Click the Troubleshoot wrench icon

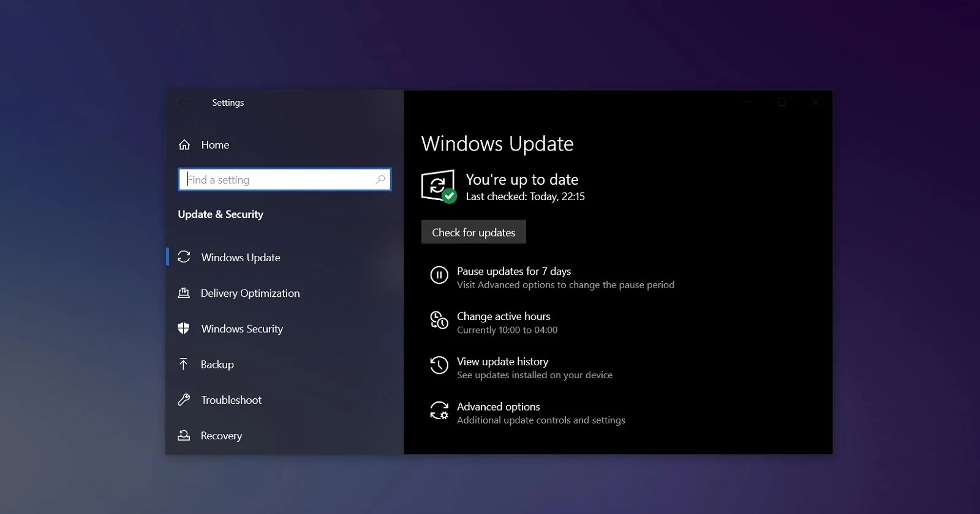(x=184, y=400)
